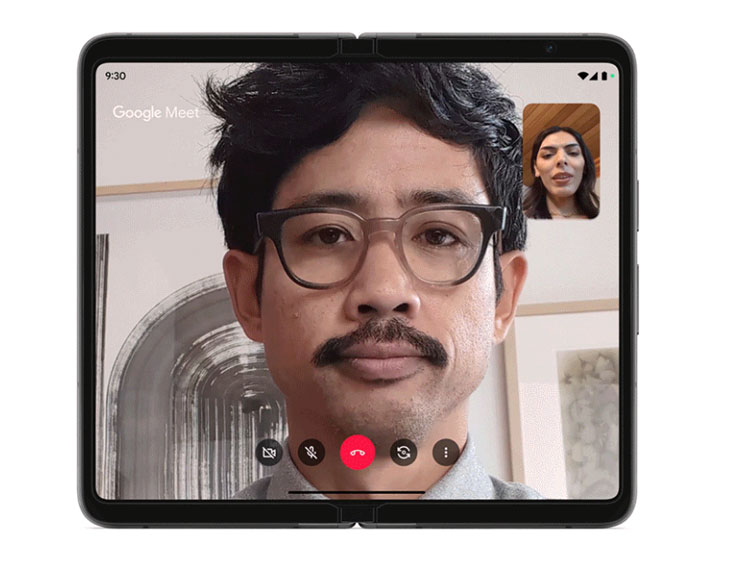Expand call options via vertical dots
740x564 pixels.
pos(446,452)
